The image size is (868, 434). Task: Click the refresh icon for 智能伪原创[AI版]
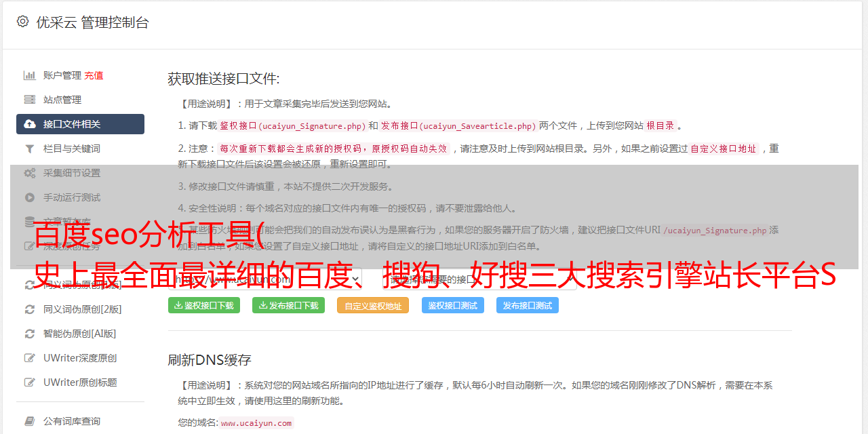(30, 334)
